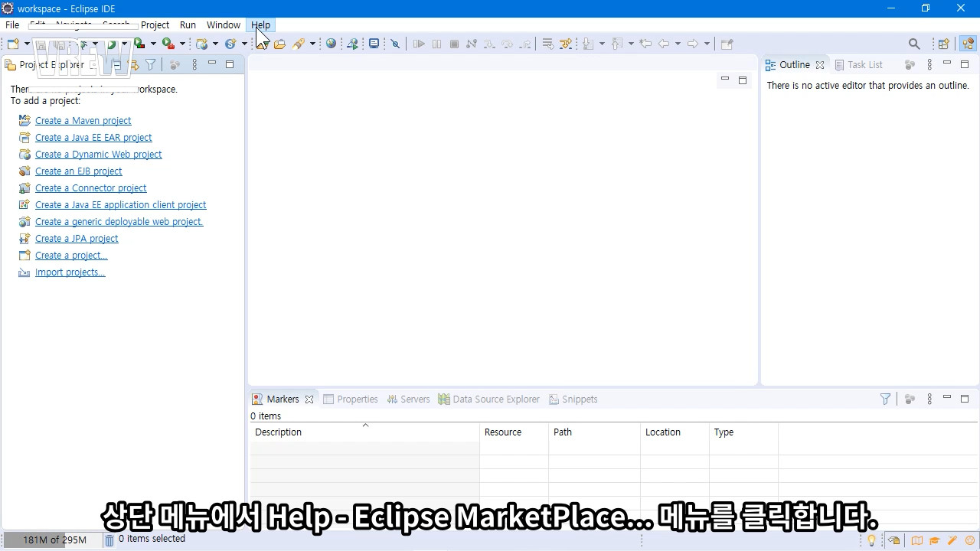Click the Import projects... link
The image size is (980, 551).
coord(70,272)
